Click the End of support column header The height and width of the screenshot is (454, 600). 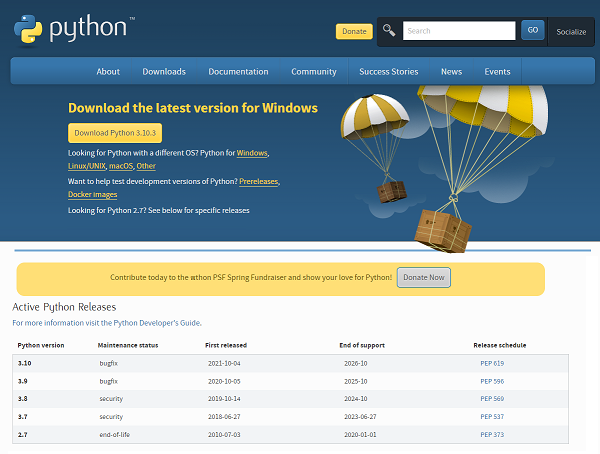pos(362,345)
